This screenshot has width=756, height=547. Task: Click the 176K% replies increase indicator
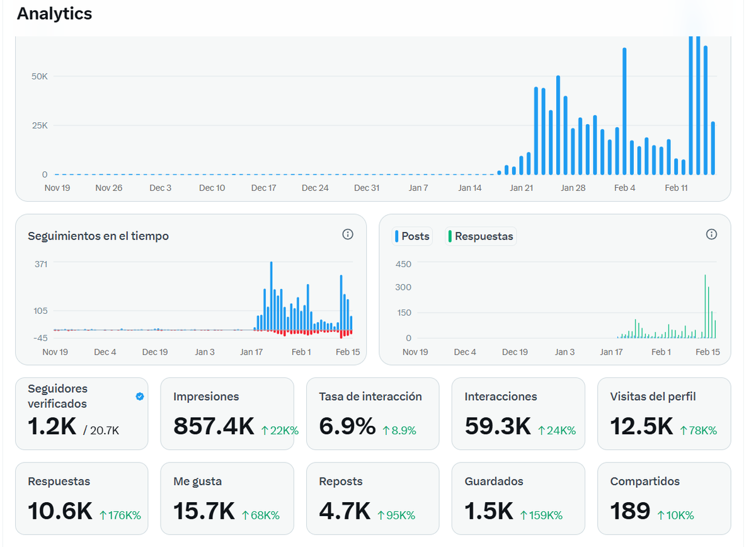120,515
